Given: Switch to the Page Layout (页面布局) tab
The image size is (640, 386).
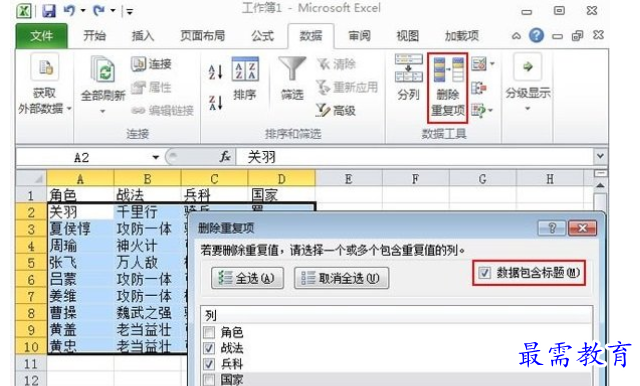Looking at the screenshot, I should [x=202, y=36].
